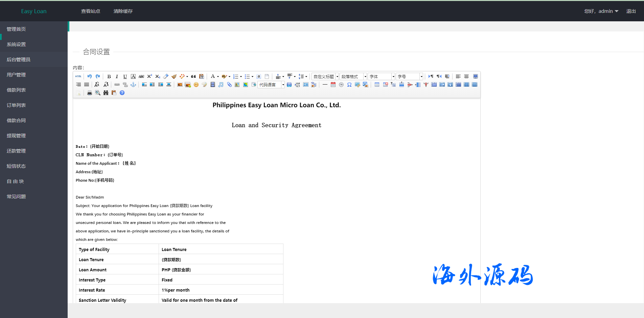644x318 pixels.
Task: Open 用户管理 in the sidebar
Action: 16,75
